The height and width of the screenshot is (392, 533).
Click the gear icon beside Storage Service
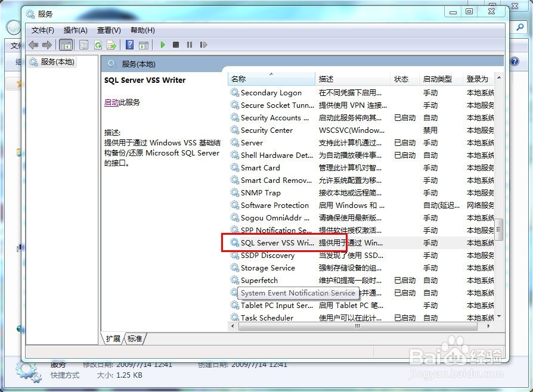tap(234, 267)
